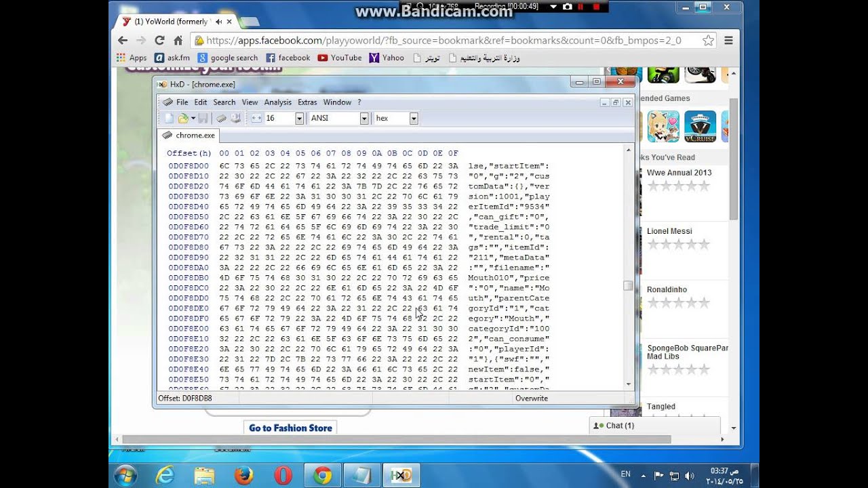The image size is (868, 488).
Task: Open the Apps bookmark shortcut
Action: click(x=132, y=58)
